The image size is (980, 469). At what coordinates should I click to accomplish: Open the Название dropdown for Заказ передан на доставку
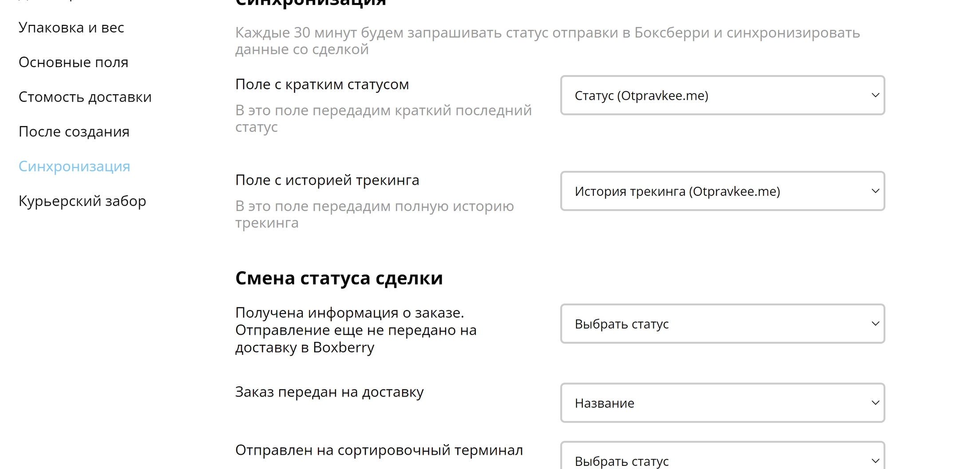tap(723, 403)
